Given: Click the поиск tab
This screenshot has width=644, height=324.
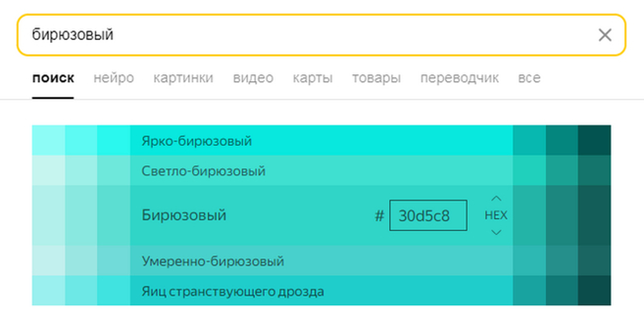Looking at the screenshot, I should [x=53, y=78].
